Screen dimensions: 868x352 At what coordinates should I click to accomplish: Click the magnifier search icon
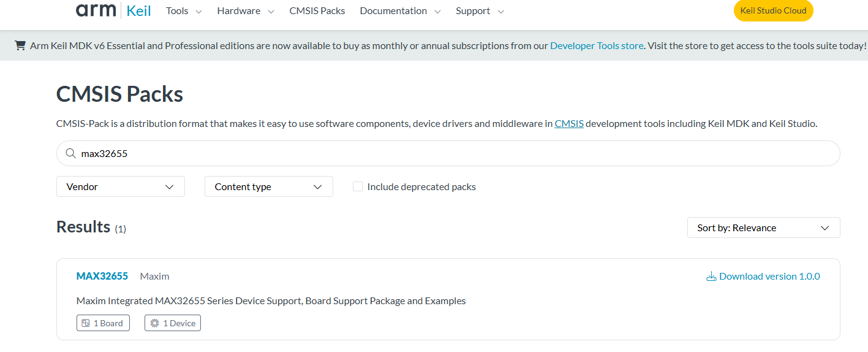coord(70,153)
